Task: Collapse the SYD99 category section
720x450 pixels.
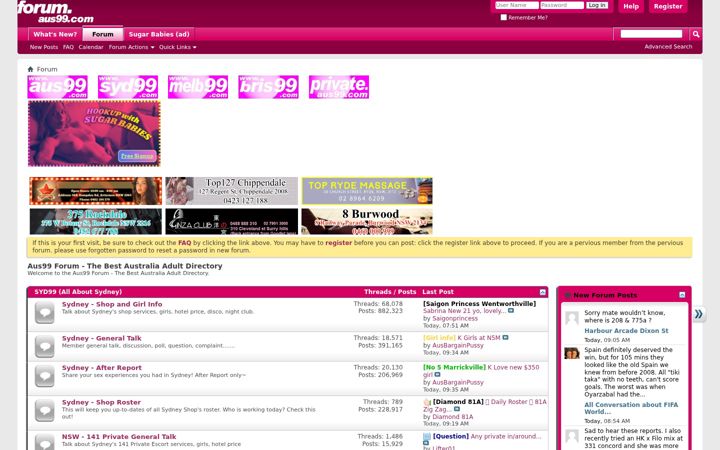Action: [542, 292]
